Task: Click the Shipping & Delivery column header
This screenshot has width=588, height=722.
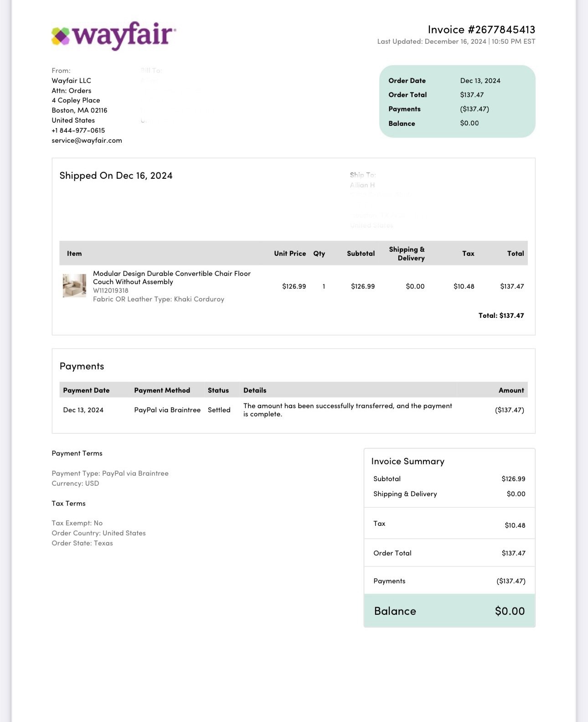Action: 407,254
